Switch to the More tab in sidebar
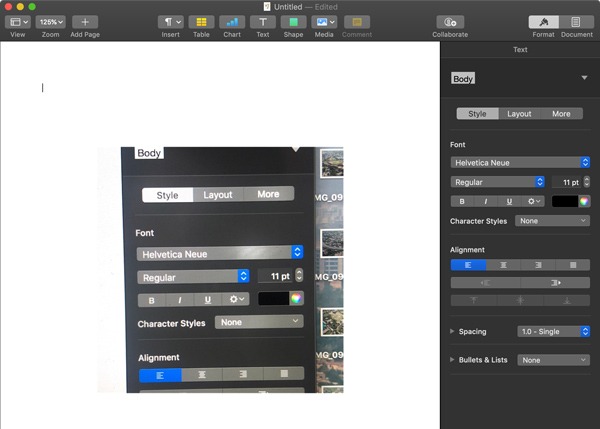 coord(561,114)
